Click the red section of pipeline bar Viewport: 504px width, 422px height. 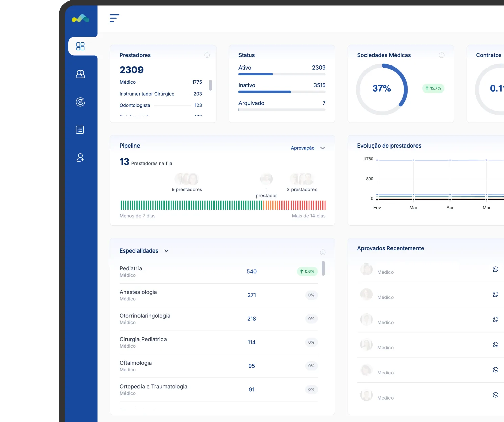(302, 205)
